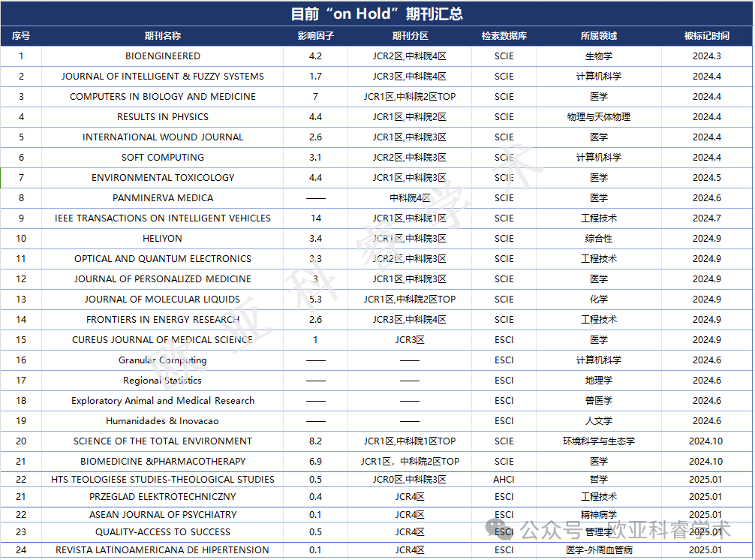Viewport: 755px width, 560px height.
Task: Click 哲学 field cell
Action: point(598,479)
